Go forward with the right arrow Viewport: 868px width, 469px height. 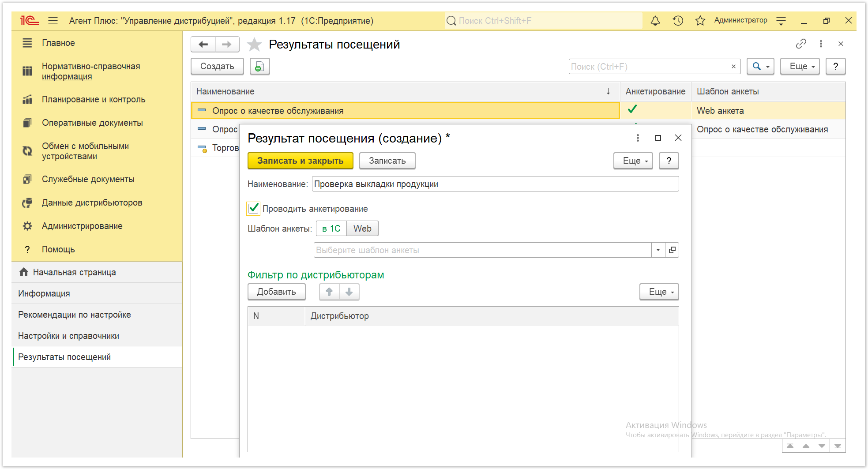(x=227, y=44)
